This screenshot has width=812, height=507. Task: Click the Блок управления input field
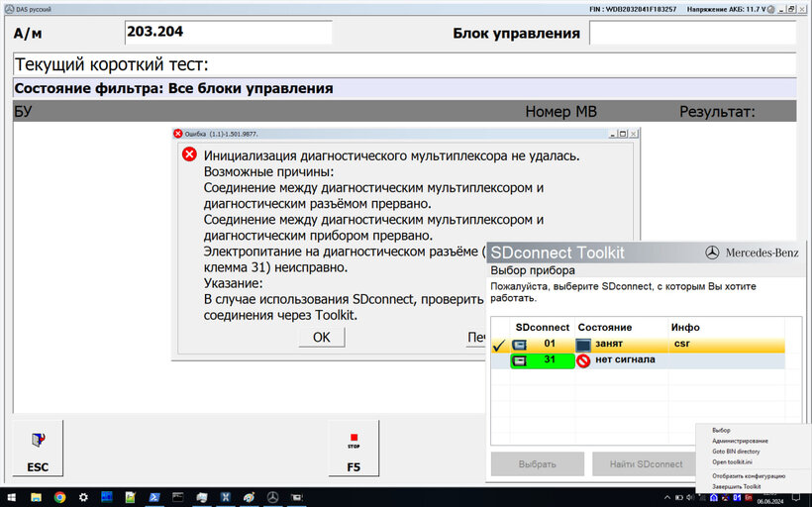[x=692, y=33]
